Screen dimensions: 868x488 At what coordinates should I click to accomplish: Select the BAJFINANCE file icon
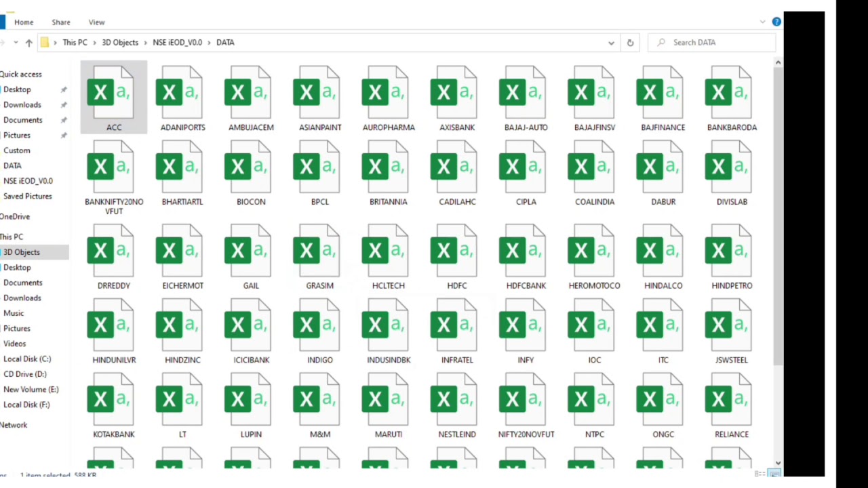(659, 91)
